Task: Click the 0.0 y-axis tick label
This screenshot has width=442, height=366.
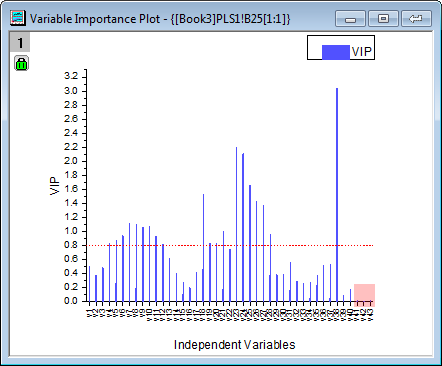Action: point(71,301)
